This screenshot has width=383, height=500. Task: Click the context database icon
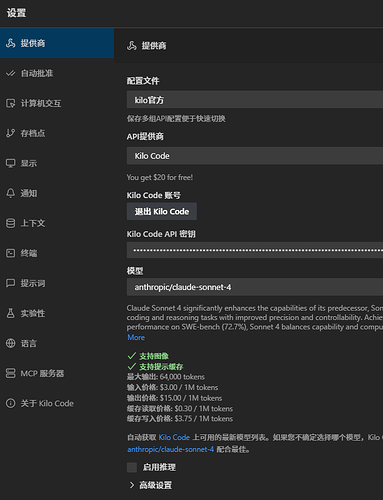(x=11, y=223)
